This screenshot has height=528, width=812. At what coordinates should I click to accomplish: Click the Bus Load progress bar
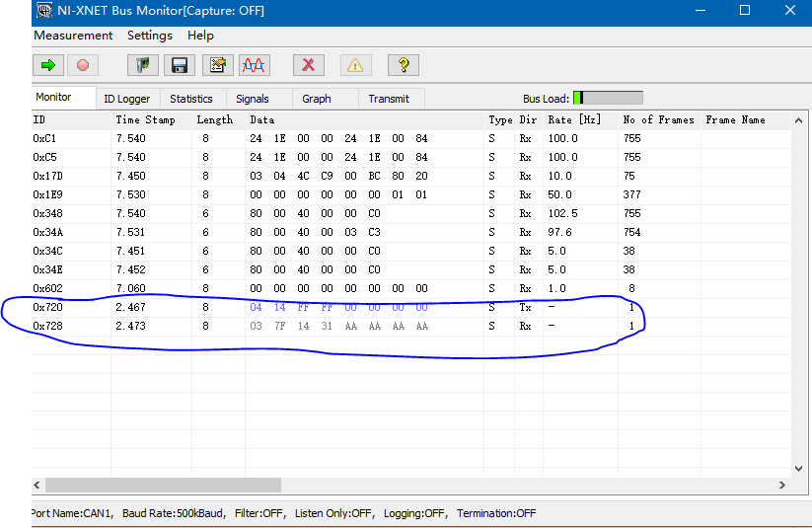point(608,98)
